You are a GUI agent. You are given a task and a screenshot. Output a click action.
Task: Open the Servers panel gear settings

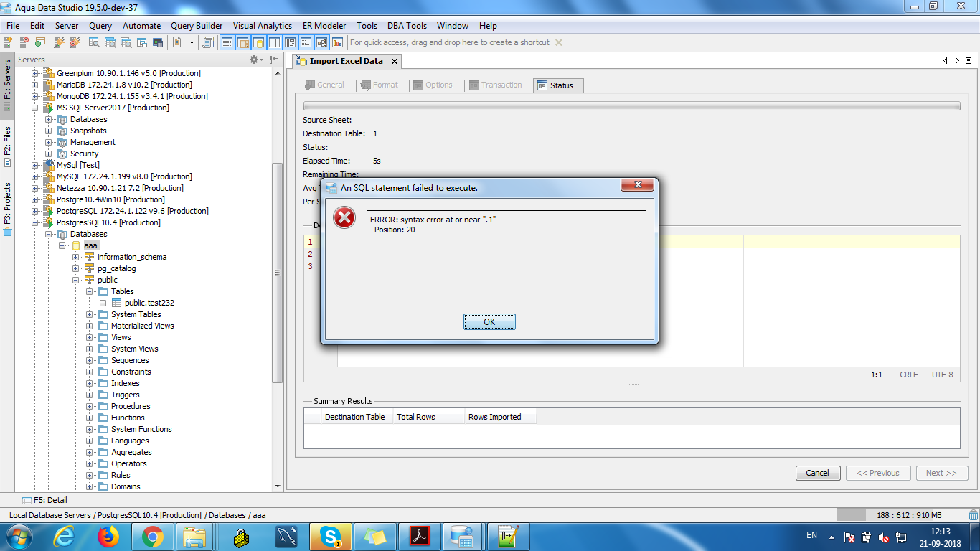tap(253, 60)
